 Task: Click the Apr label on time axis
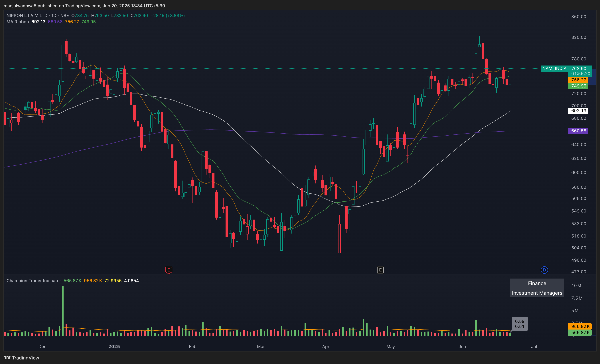point(326,346)
